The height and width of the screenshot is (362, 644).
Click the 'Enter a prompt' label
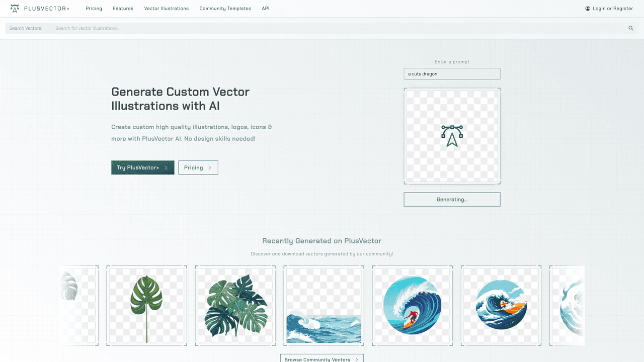click(452, 62)
